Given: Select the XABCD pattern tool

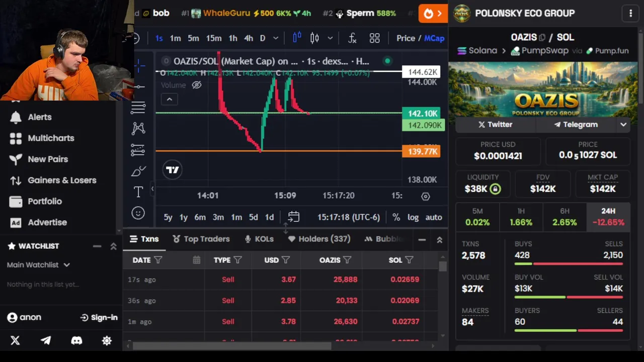Looking at the screenshot, I should (x=138, y=128).
